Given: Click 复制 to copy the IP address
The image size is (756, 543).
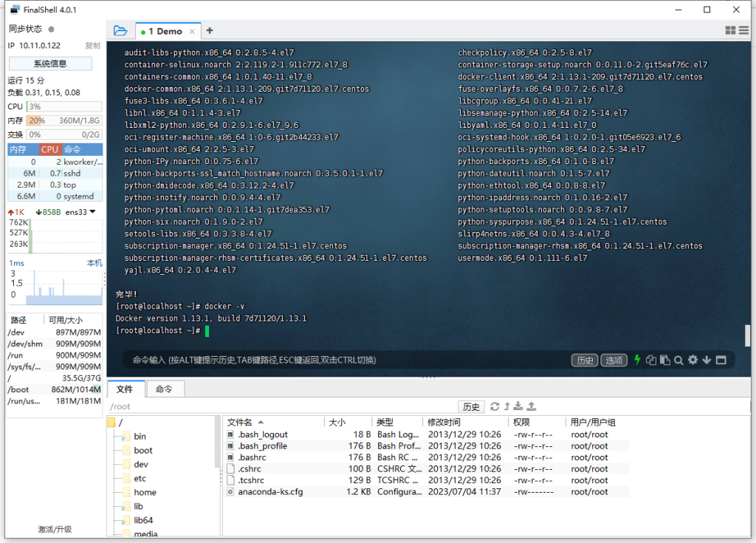Looking at the screenshot, I should 92,45.
